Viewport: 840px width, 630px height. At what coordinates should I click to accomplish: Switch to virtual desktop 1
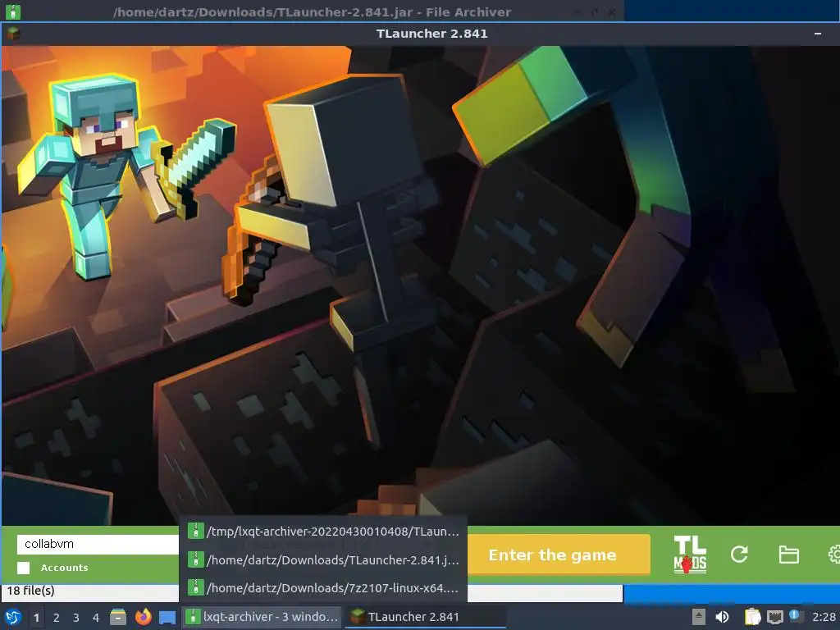click(36, 618)
